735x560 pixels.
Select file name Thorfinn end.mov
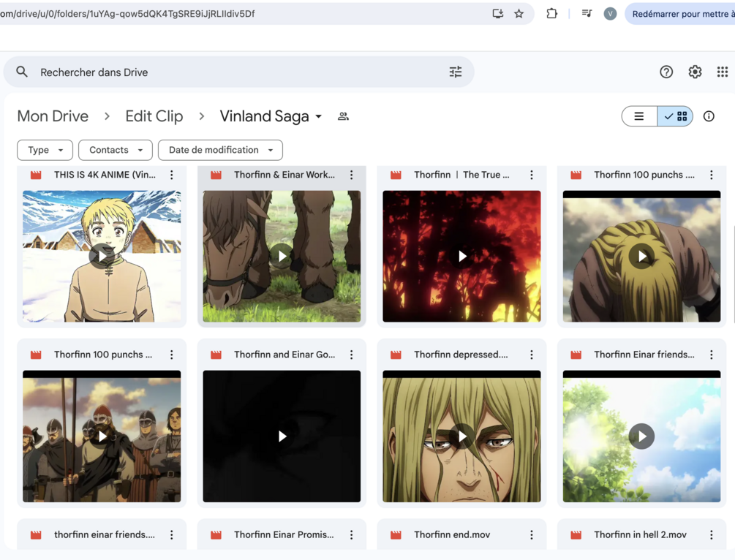point(452,534)
